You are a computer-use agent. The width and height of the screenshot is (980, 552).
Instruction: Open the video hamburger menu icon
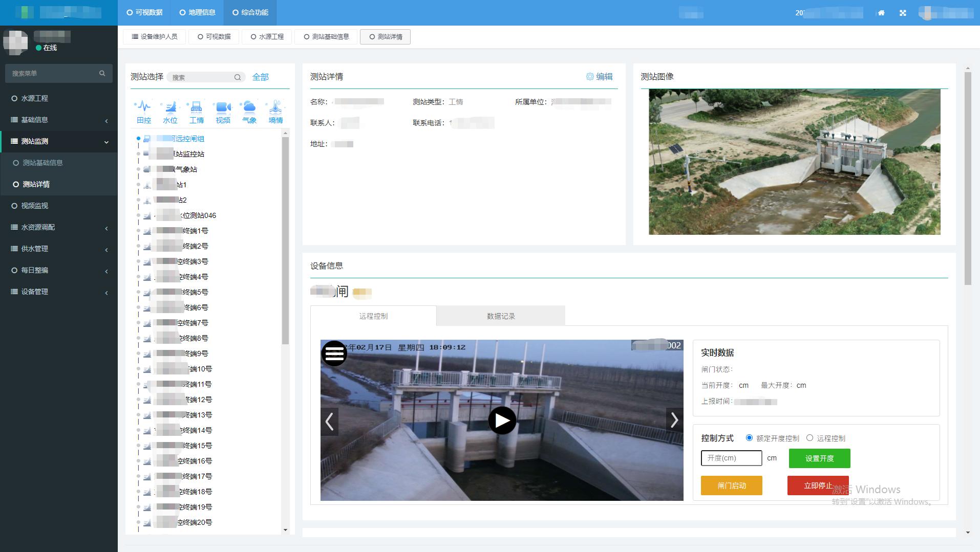click(334, 353)
